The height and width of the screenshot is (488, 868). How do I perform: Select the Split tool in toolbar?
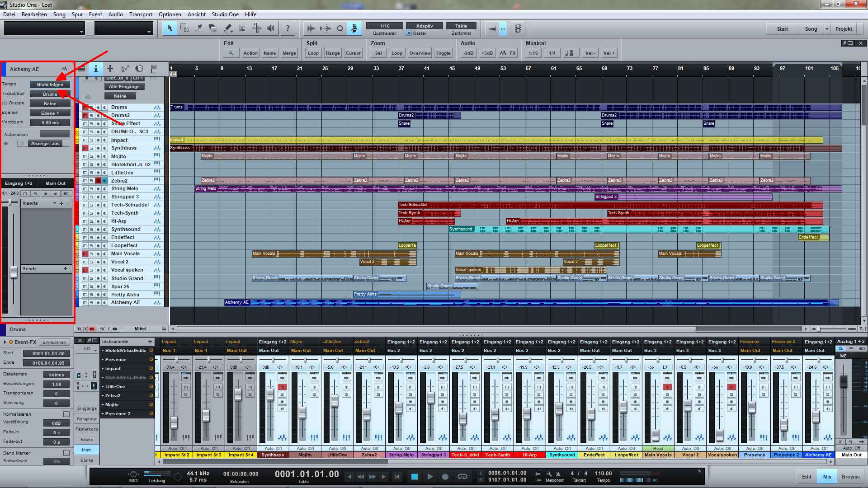(x=198, y=28)
